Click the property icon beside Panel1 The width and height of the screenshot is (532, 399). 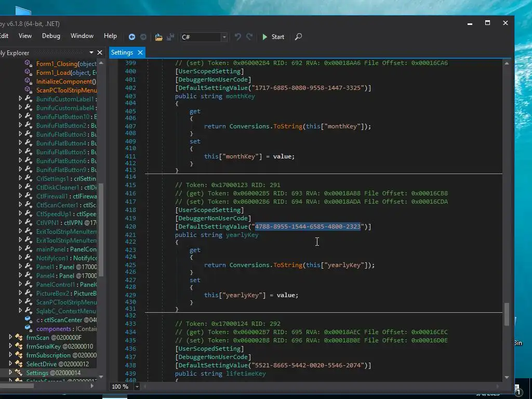click(x=29, y=267)
